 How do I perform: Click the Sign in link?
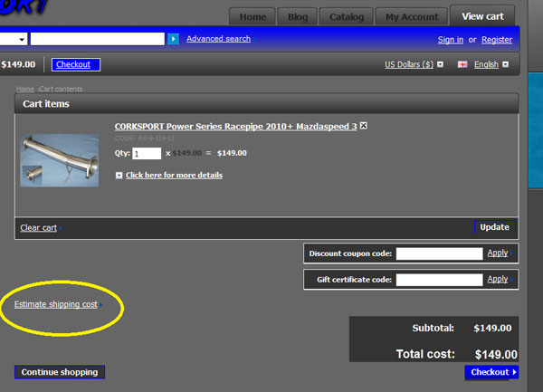coord(450,40)
